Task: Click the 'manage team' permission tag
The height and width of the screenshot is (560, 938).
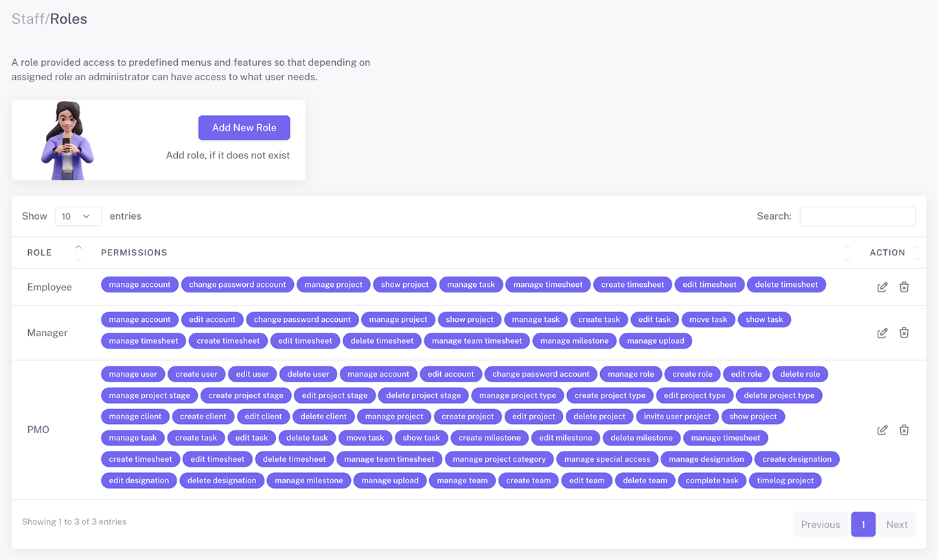Action: (462, 480)
